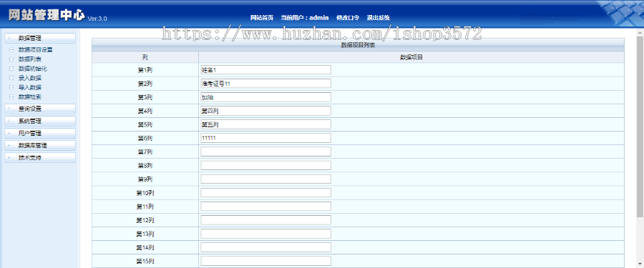Click the empty 第11列 input field
644x268 pixels.
(265, 207)
